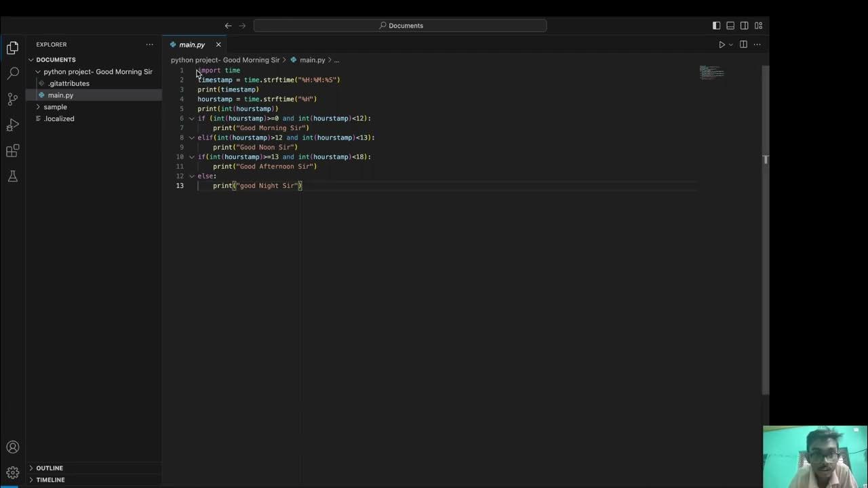
Task: Split the editor to the right
Action: click(x=743, y=45)
